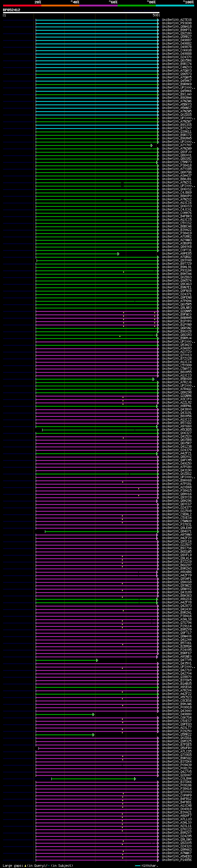Click label UniRef100_Q9LUW0

[176, 840]
